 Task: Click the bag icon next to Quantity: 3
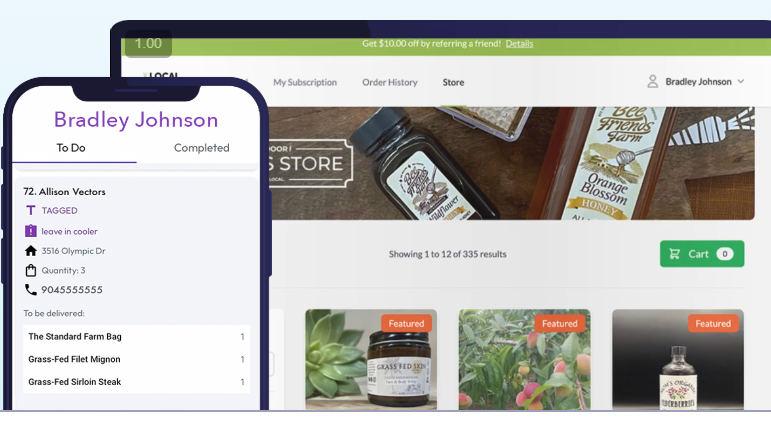click(x=30, y=271)
